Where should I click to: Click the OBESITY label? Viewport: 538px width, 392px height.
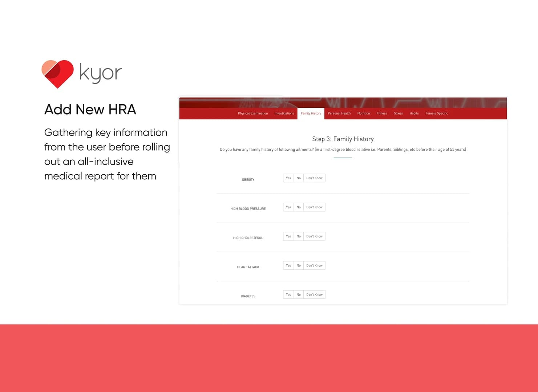click(248, 180)
